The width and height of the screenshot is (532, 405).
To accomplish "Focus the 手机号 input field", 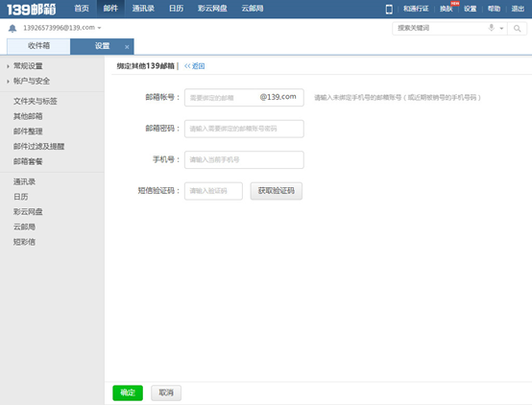I will click(x=244, y=159).
